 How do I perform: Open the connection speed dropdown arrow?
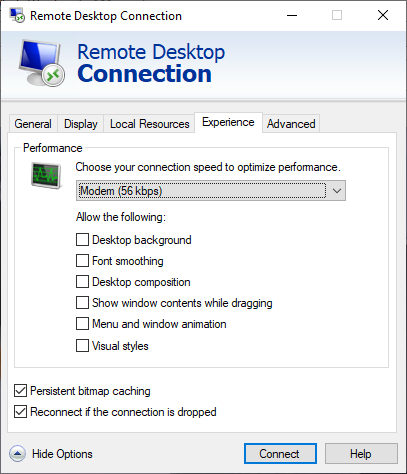tap(337, 191)
